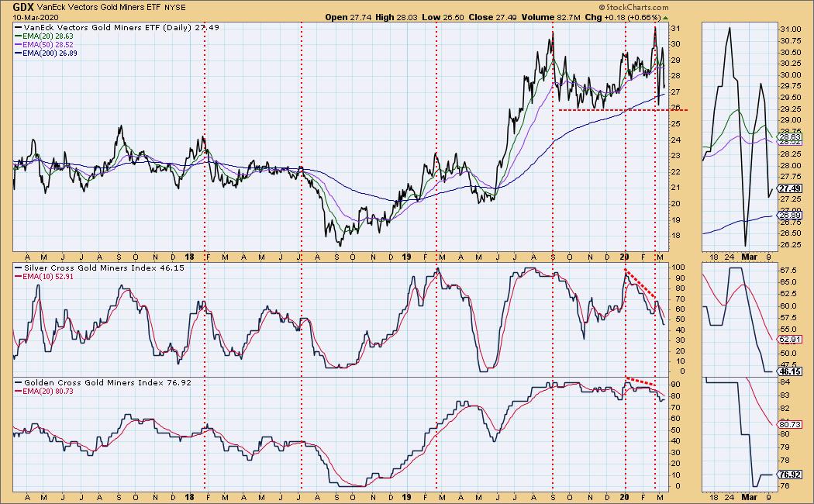Click the EMA(10) 52.91 legend entry

tap(48, 277)
